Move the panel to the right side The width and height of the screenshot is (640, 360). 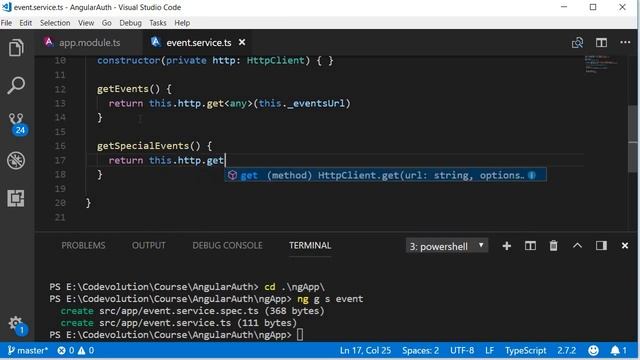[x=601, y=246]
